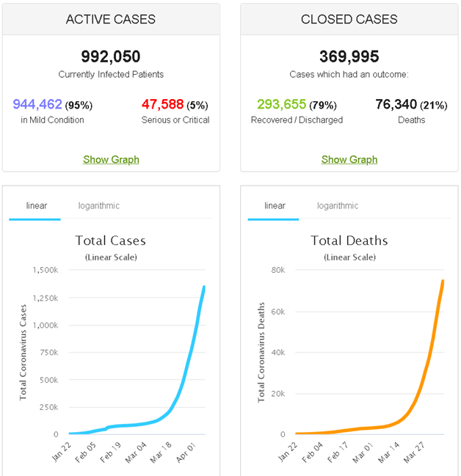Click the Mar 27 x-axis date label
This screenshot has height=476, width=461.
tap(413, 453)
